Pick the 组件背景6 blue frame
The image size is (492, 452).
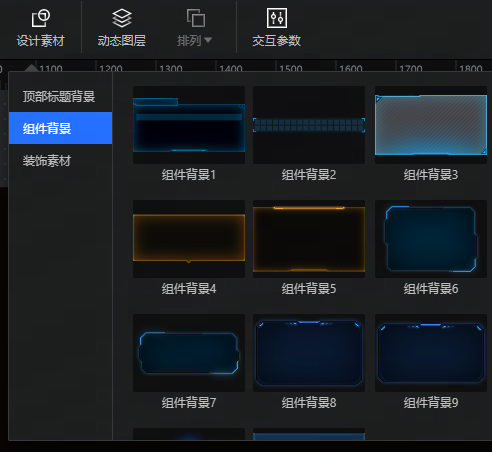431,239
